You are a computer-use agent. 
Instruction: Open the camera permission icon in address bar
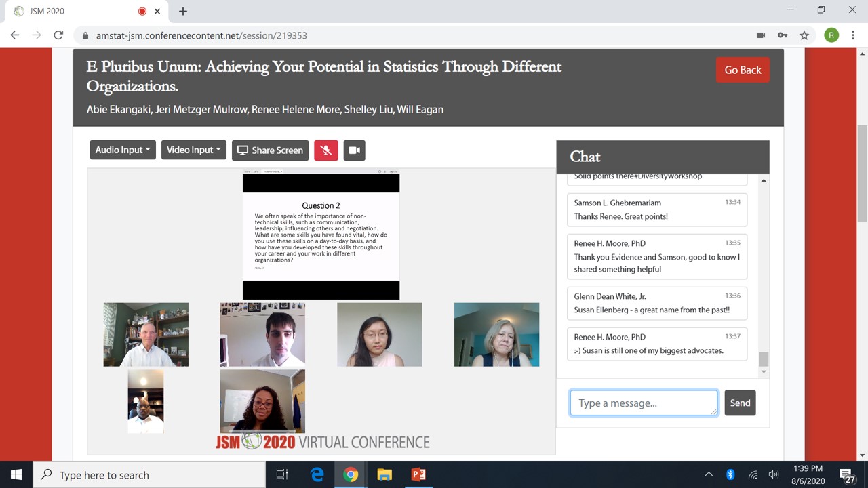point(761,35)
